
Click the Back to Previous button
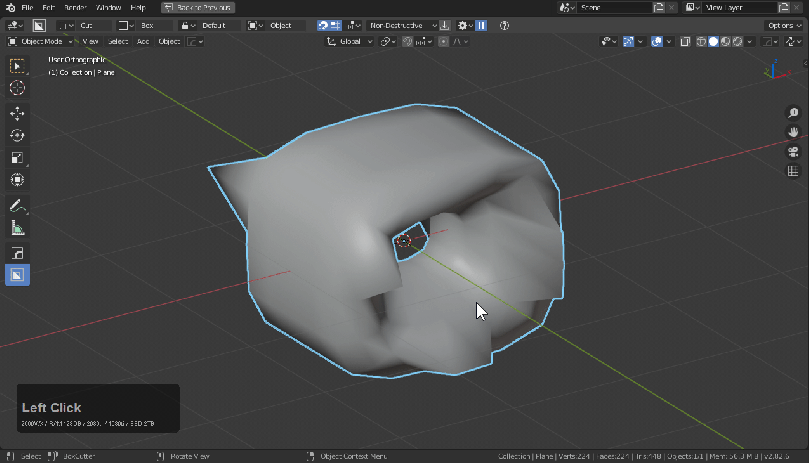(198, 7)
